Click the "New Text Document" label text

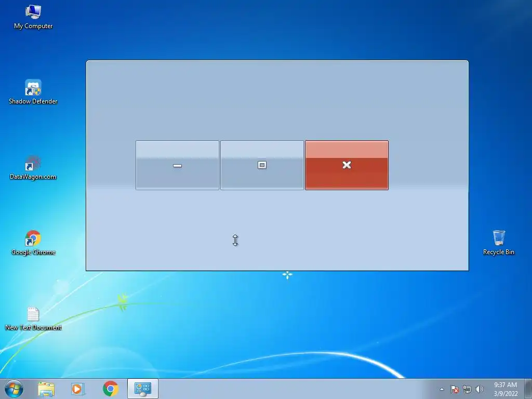33,327
